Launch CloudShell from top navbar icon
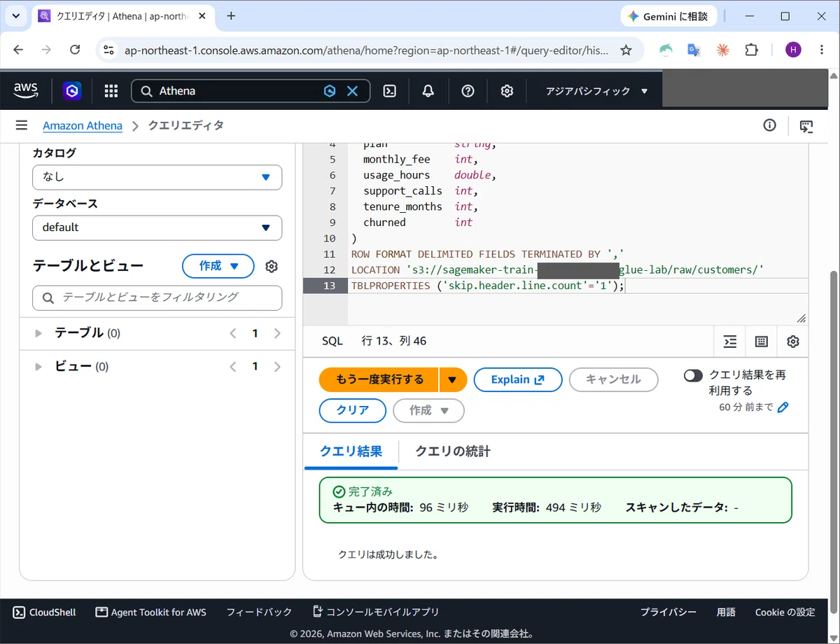The width and height of the screenshot is (840, 644). (390, 91)
